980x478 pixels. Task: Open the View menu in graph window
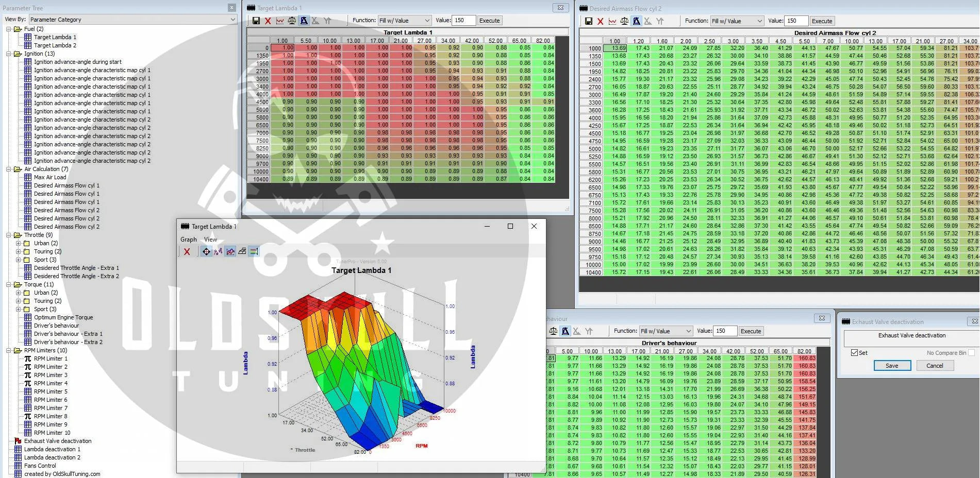point(210,240)
